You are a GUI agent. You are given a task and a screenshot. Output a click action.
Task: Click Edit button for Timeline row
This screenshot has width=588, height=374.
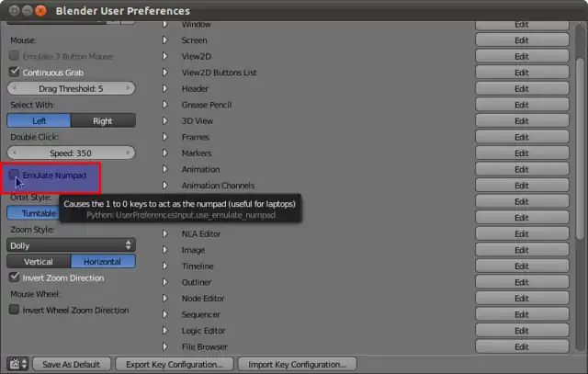click(522, 266)
